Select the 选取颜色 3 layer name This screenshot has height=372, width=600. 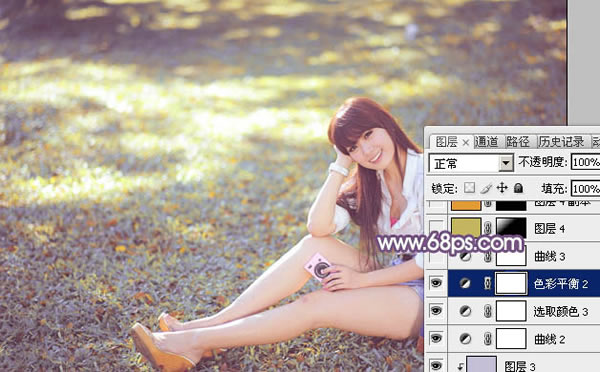(x=561, y=312)
